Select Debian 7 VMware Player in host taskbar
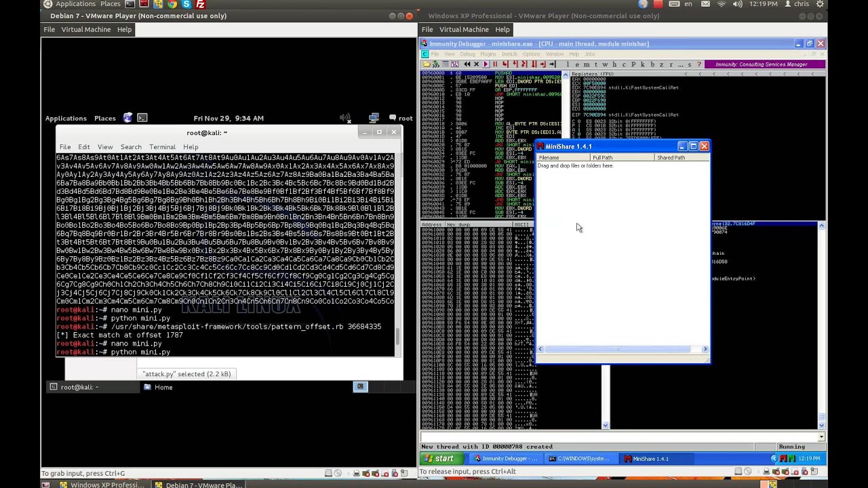Viewport: 868px width, 488px height. point(198,485)
